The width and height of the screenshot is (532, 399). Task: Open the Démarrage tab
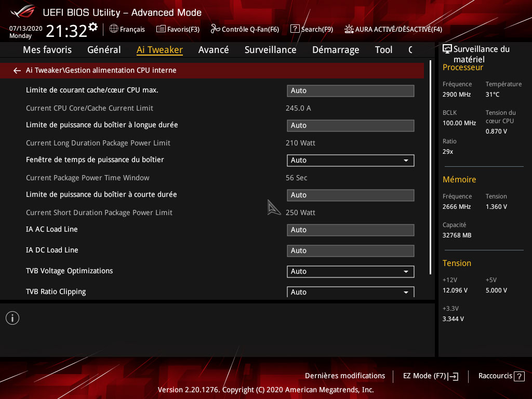pos(336,50)
